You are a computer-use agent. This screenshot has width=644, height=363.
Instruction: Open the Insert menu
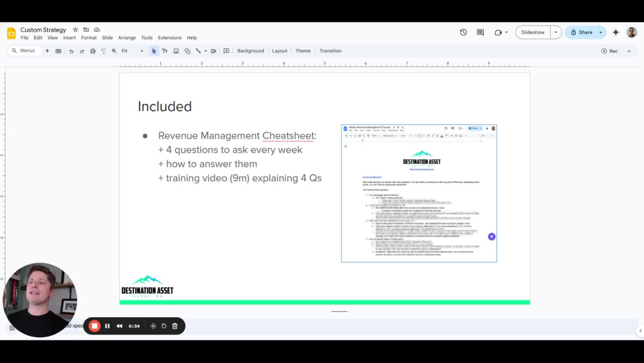click(70, 38)
